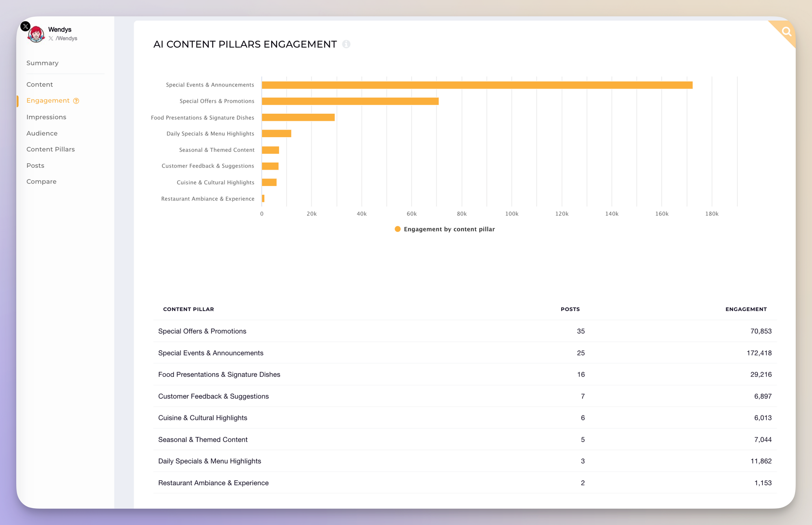This screenshot has height=525, width=812.
Task: Click the Restaurant Ambiance & Experience chart label
Action: [x=208, y=199]
